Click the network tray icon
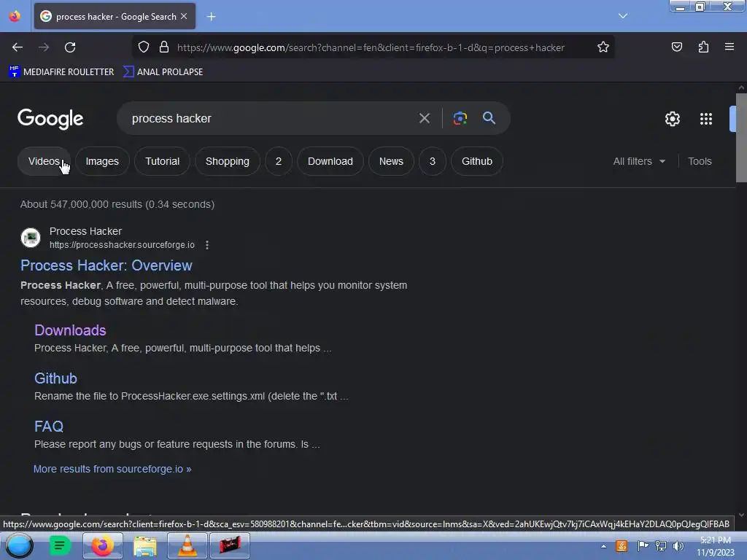 pos(661,546)
